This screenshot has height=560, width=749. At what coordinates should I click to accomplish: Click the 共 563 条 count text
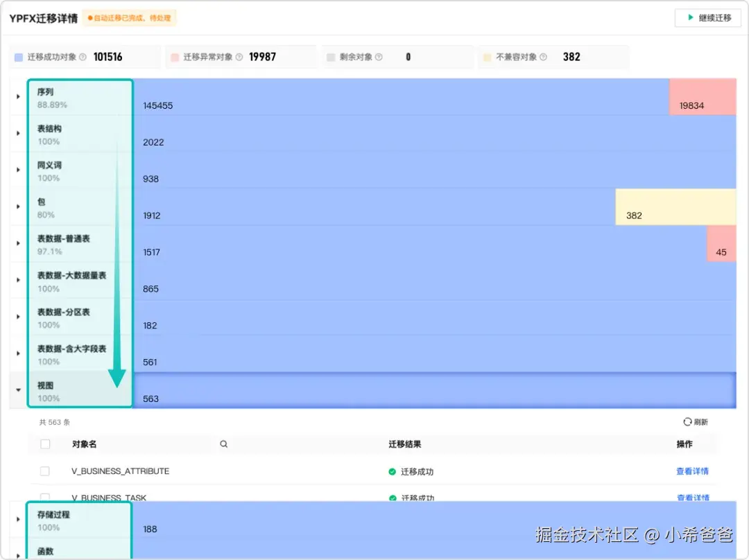click(55, 422)
